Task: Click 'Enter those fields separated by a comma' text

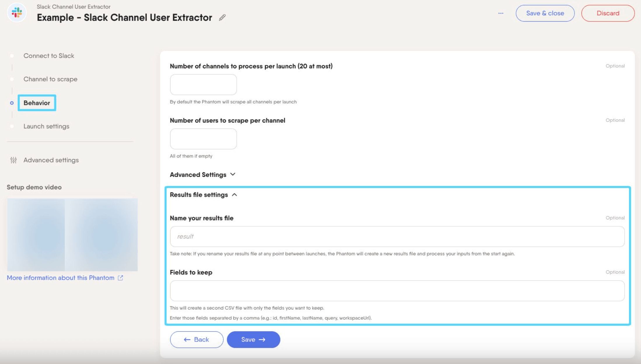Action: click(x=271, y=318)
